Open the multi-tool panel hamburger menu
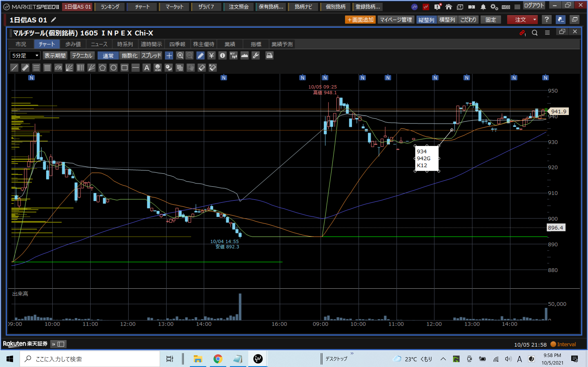The width and height of the screenshot is (588, 367). point(547,33)
